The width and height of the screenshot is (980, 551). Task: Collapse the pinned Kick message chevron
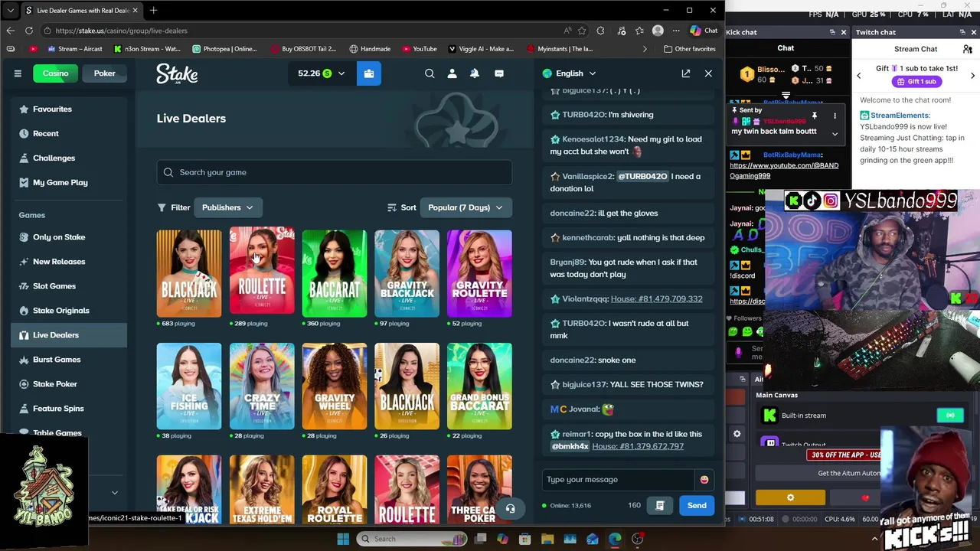(x=835, y=133)
